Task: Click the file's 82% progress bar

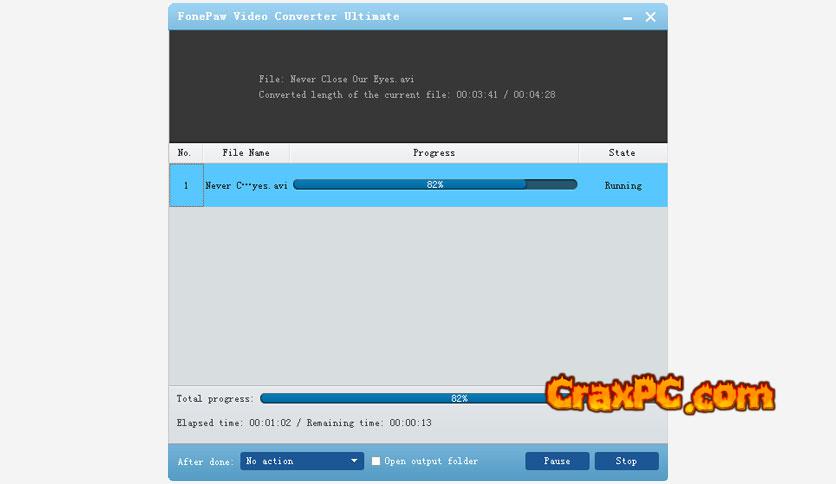Action: (x=435, y=184)
